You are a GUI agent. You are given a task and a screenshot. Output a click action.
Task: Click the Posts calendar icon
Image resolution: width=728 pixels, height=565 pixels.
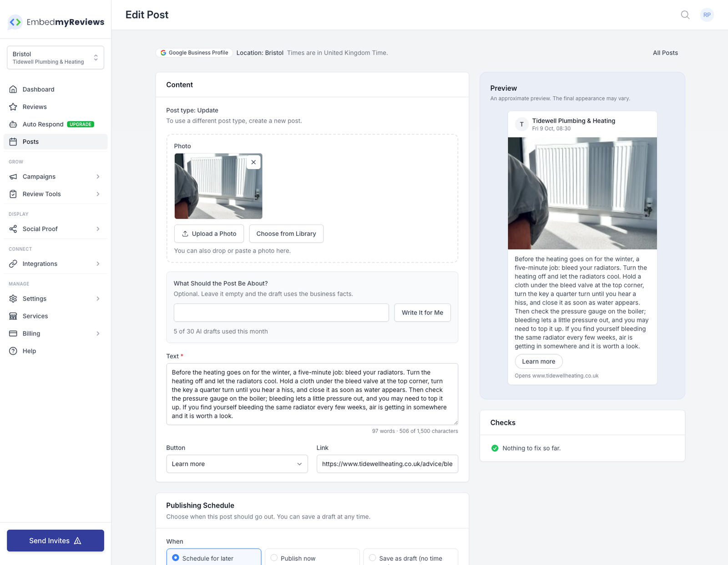point(13,142)
